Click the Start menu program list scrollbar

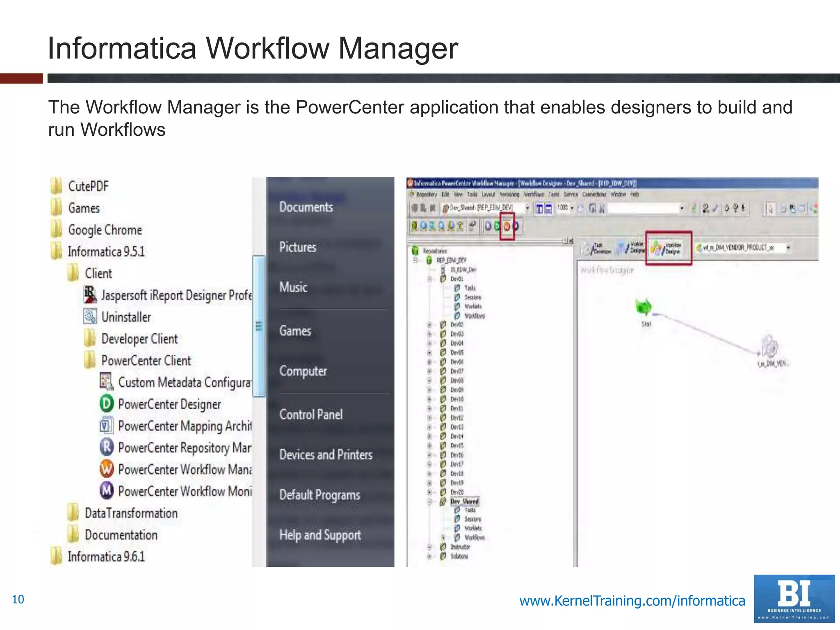pos(259,326)
